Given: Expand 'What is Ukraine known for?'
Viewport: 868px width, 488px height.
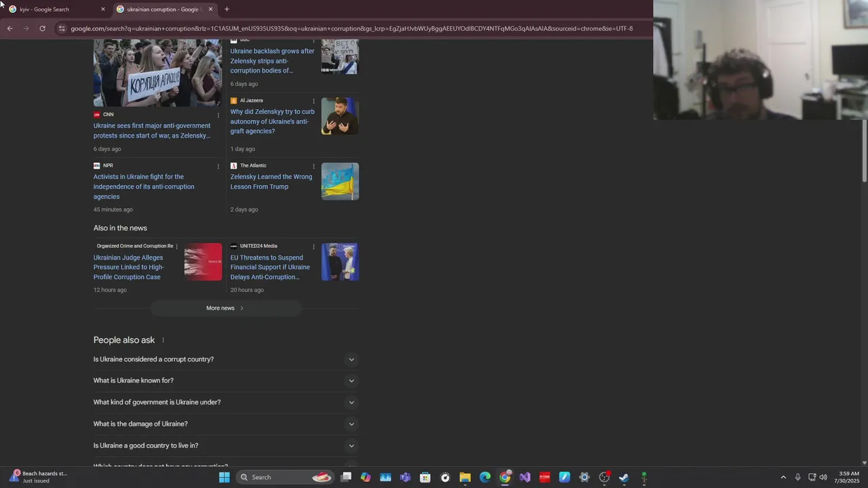Looking at the screenshot, I should [x=225, y=381].
